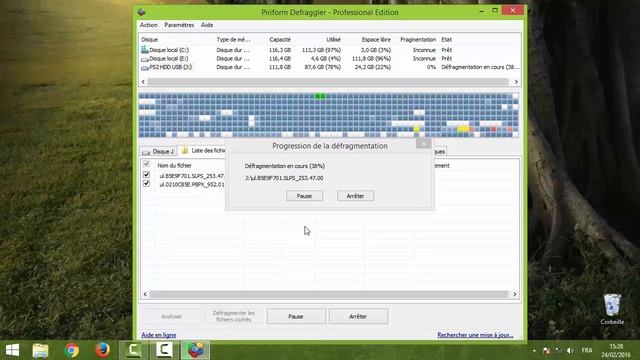Close the Progression de la défragmentation dialog
640x360 pixels.
click(x=424, y=144)
